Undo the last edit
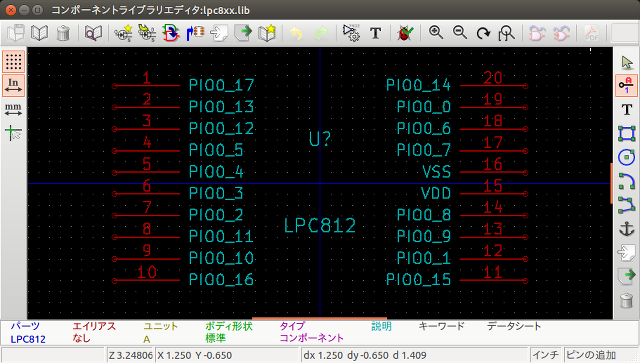The height and width of the screenshot is (363, 640). [x=296, y=33]
